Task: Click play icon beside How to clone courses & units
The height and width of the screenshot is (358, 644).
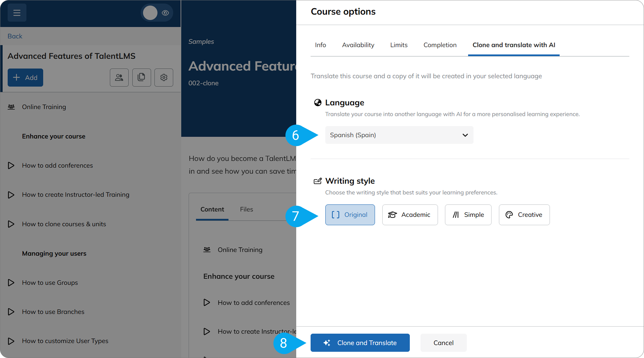Action: [x=11, y=224]
